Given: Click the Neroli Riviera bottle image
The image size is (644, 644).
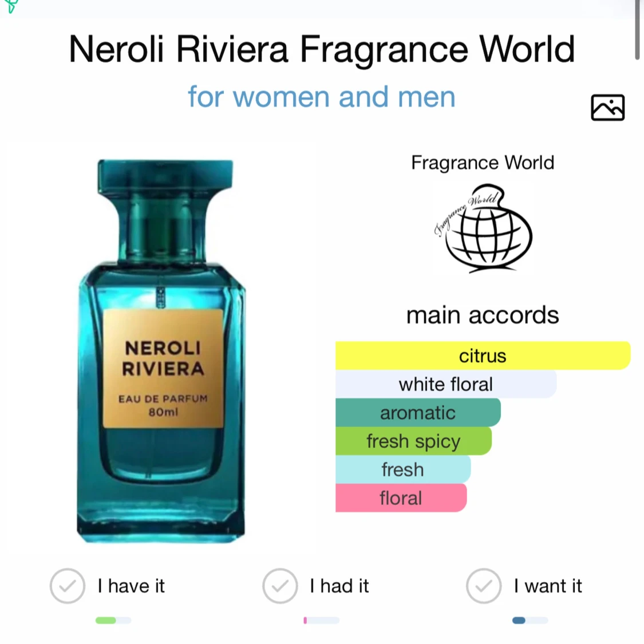Looking at the screenshot, I should (161, 351).
